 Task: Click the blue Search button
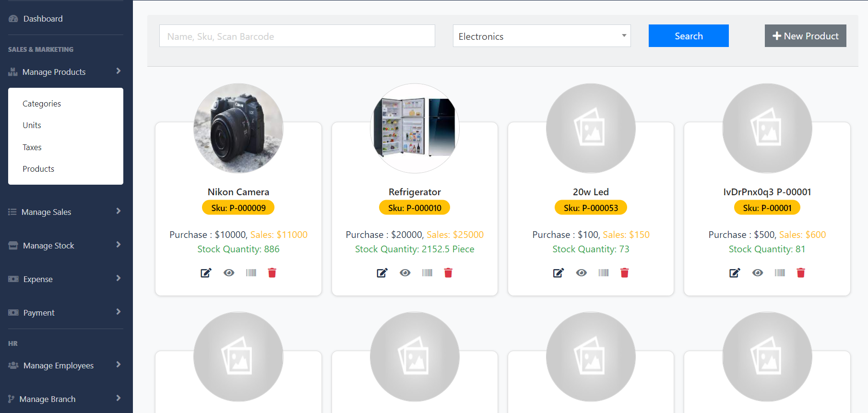688,36
